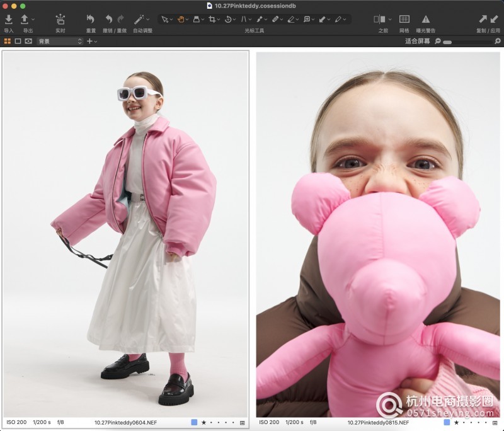Undo the last adjustment
Viewport: 504px width, 431px height.
click(x=109, y=20)
